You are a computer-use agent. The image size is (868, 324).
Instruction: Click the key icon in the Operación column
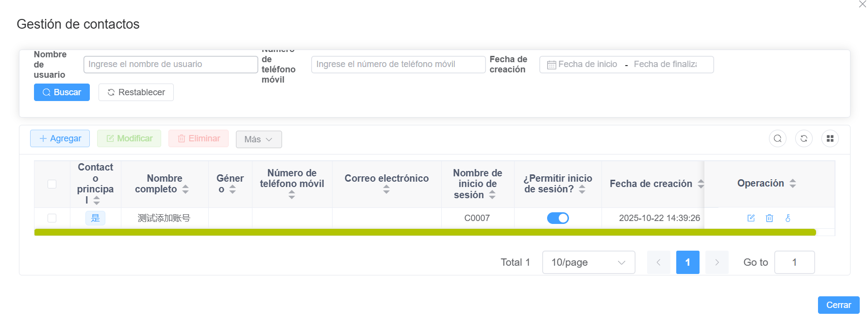point(787,218)
